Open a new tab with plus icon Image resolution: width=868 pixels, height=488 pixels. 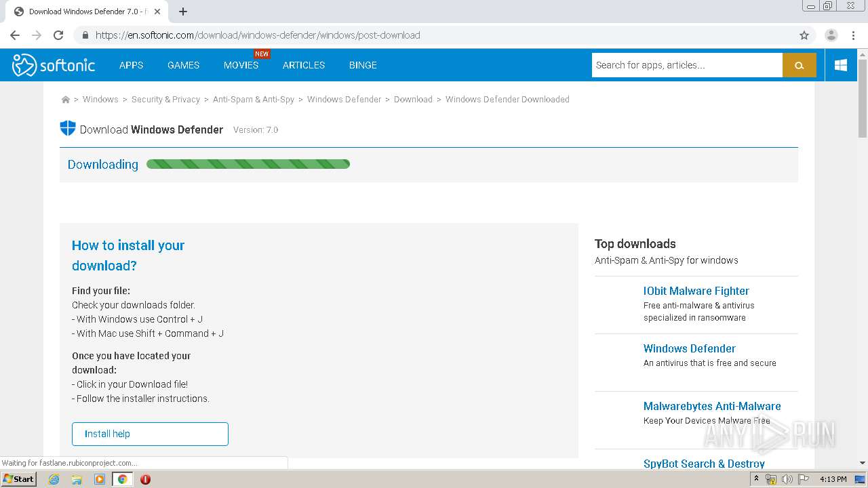point(183,12)
